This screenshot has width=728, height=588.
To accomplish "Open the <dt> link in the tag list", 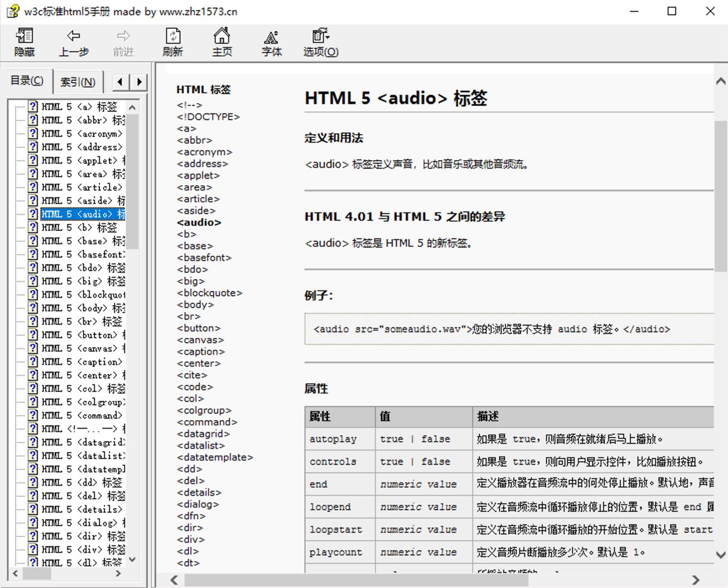I will [x=188, y=563].
